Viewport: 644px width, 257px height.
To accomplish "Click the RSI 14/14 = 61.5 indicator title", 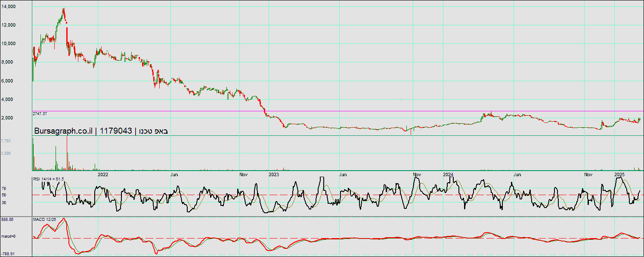I will [x=49, y=179].
